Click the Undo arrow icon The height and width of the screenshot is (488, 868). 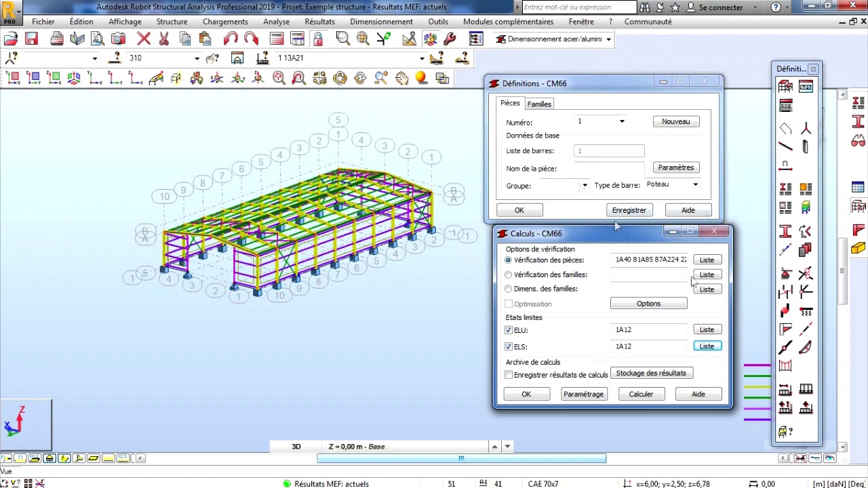[231, 39]
